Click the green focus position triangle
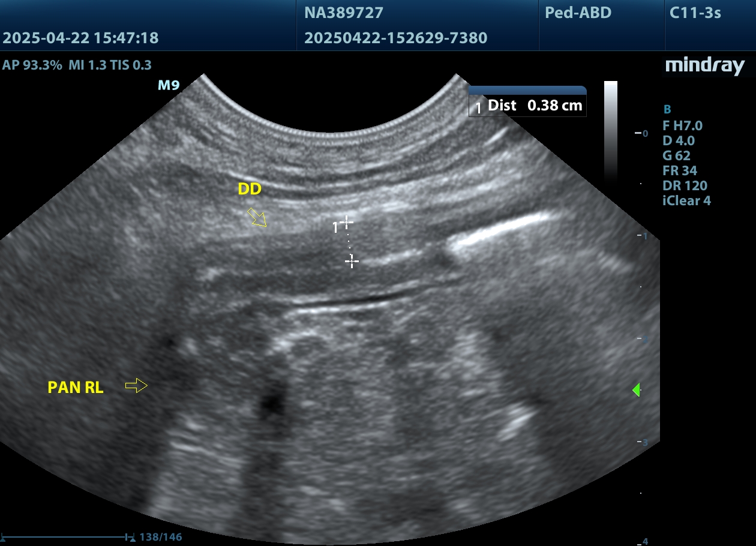 coord(636,390)
